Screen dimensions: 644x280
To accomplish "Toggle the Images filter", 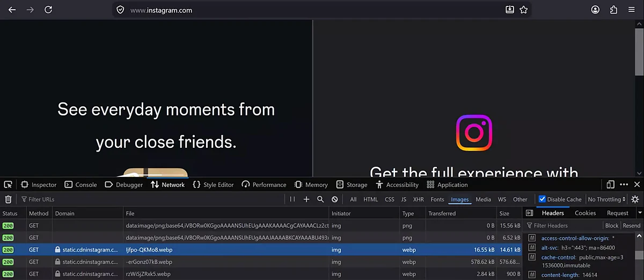I will (x=460, y=199).
